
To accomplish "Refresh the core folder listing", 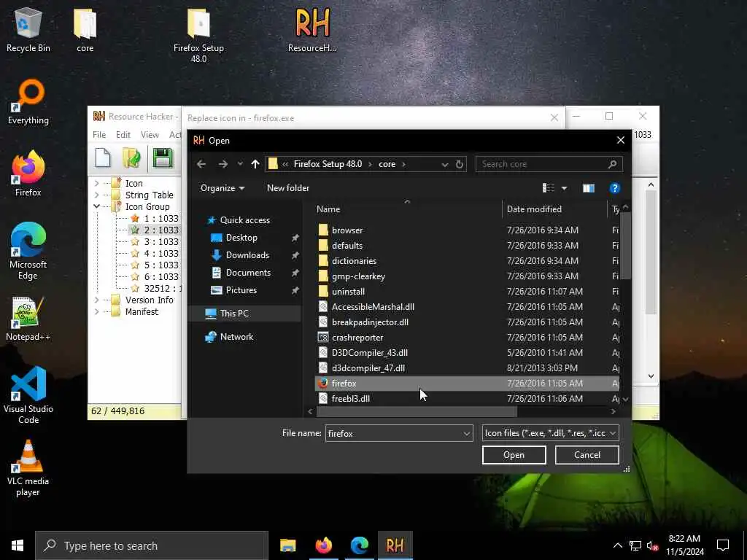I will pos(460,164).
